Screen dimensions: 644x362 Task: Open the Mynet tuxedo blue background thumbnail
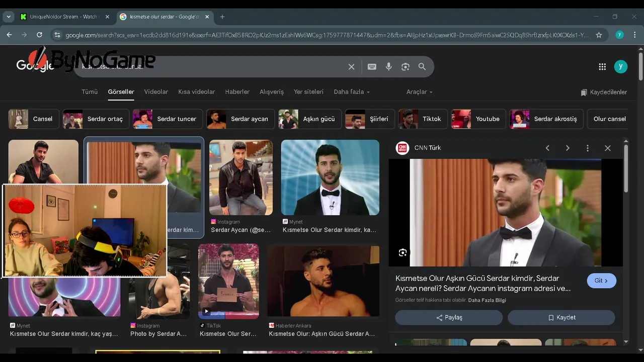[x=330, y=177]
